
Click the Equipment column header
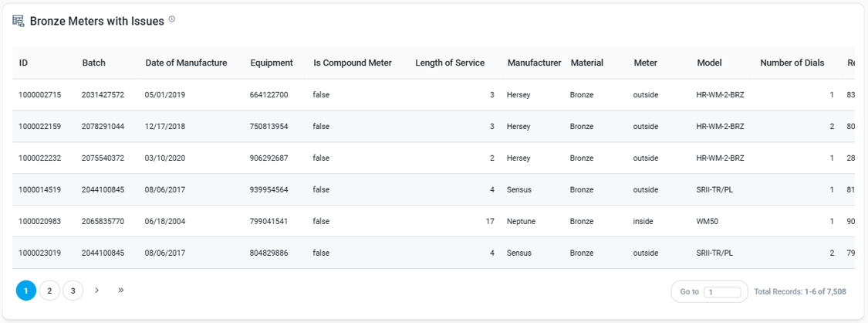click(272, 63)
